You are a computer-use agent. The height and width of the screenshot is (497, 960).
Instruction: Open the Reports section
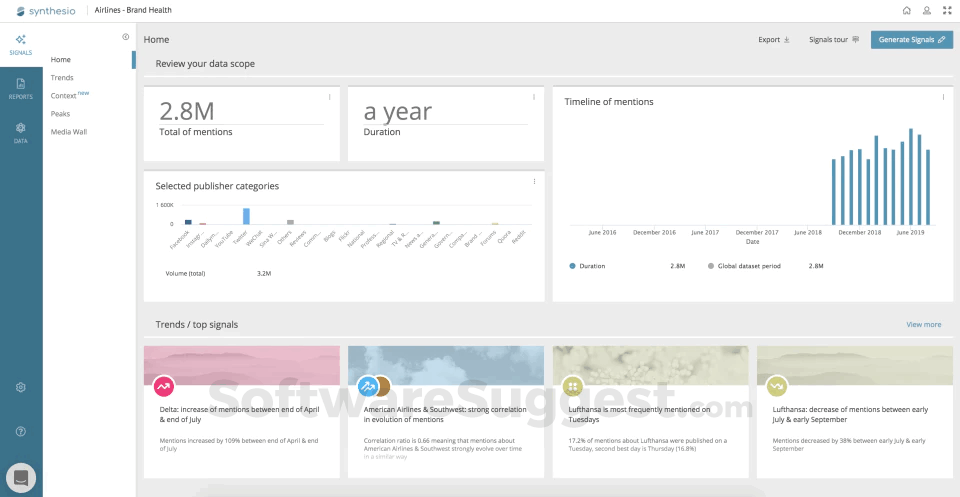point(21,87)
